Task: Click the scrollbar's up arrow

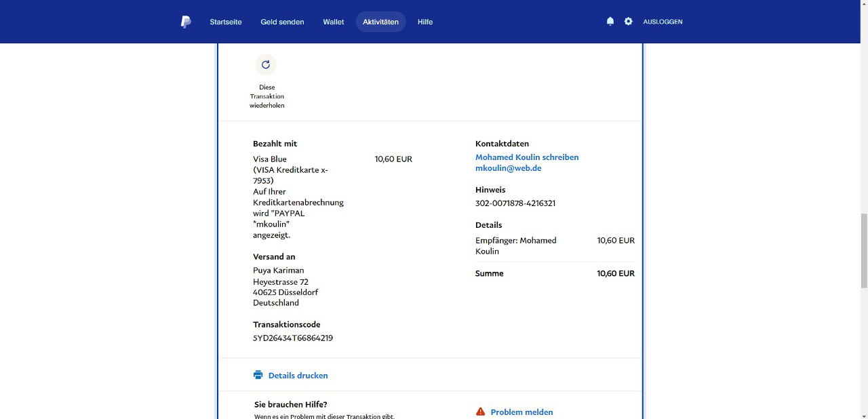Action: tap(863, 4)
